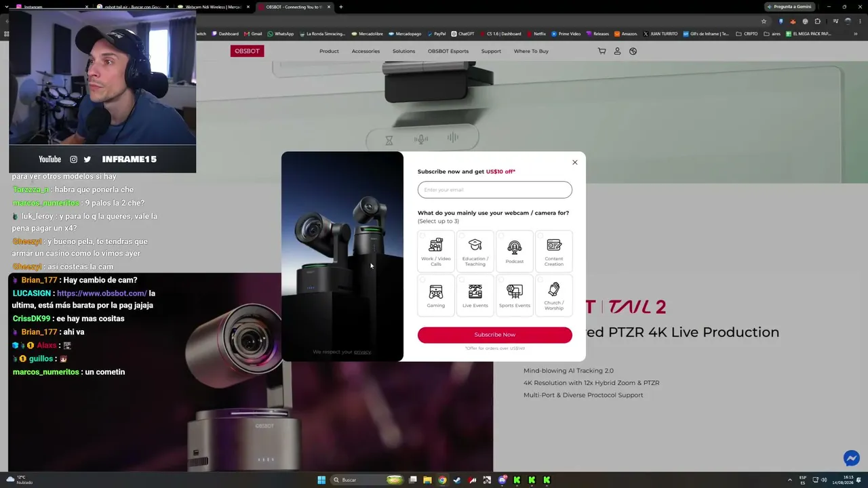Open the OBSBOT Esports menu

pos(448,51)
